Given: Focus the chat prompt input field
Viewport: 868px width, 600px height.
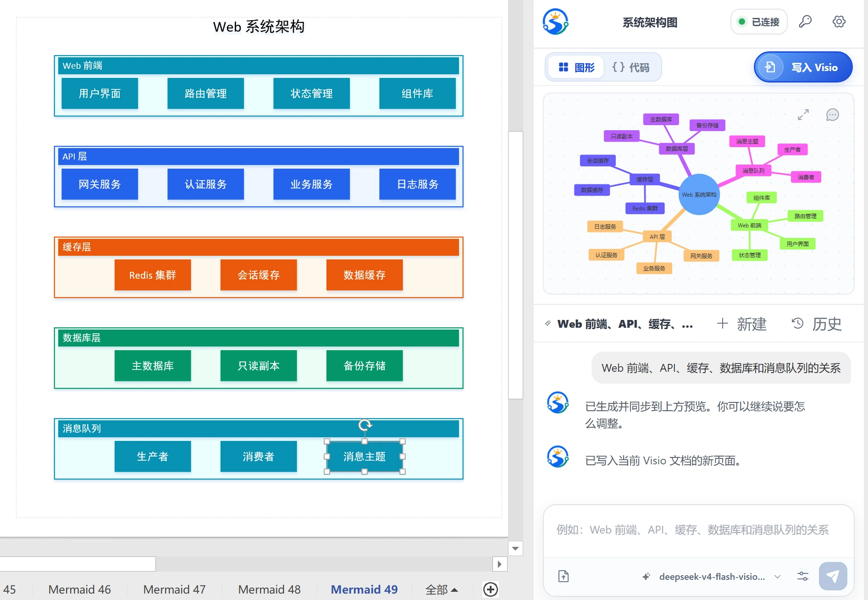Looking at the screenshot, I should pyautogui.click(x=698, y=531).
